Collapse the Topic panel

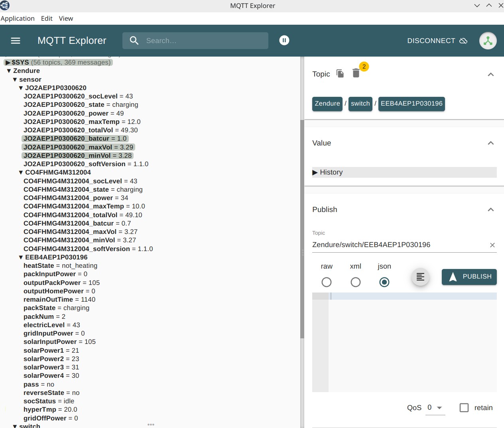pyautogui.click(x=491, y=75)
